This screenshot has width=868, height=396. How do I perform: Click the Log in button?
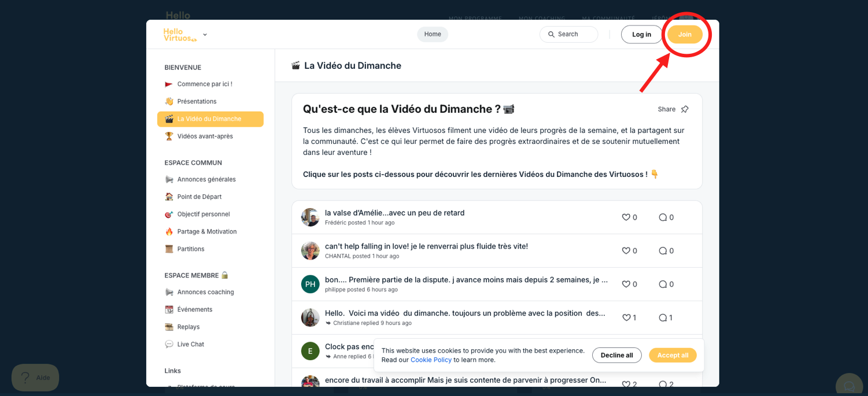click(x=642, y=34)
